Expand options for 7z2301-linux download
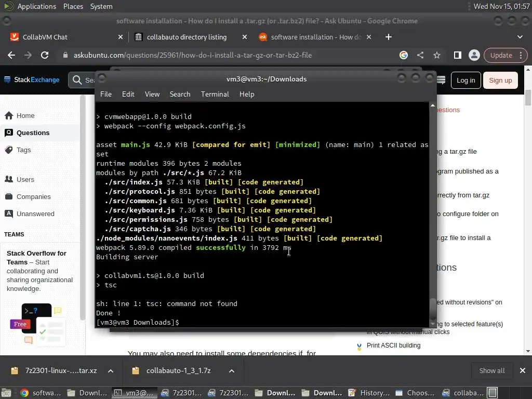Image resolution: width=532 pixels, height=399 pixels. [x=111, y=371]
